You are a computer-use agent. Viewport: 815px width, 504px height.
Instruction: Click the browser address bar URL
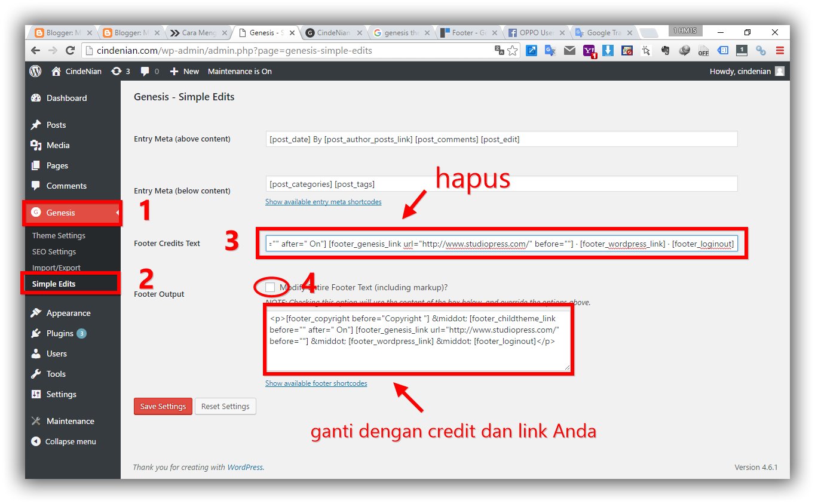tap(234, 51)
